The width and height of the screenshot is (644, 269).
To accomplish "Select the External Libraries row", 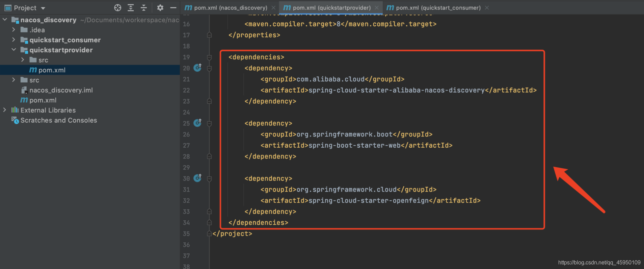I will click(x=90, y=110).
